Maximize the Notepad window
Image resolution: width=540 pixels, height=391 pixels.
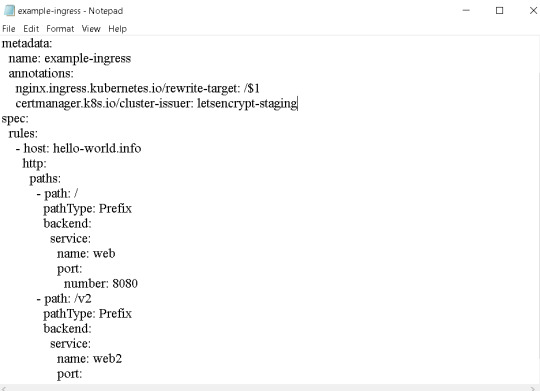499,10
